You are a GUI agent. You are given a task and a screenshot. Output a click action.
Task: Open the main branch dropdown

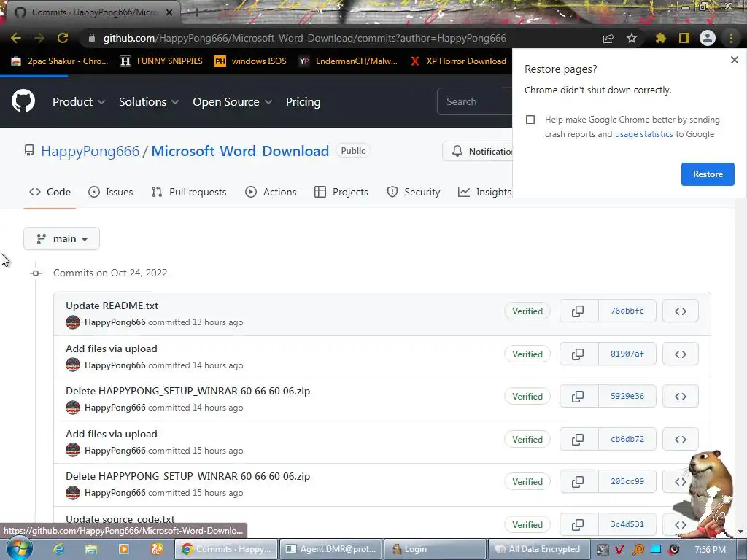[61, 238]
